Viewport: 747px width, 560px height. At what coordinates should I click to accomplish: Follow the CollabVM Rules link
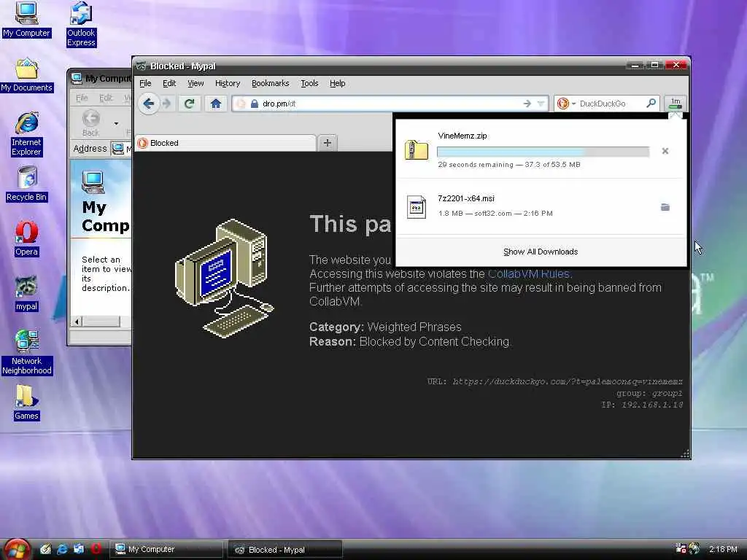click(x=528, y=274)
